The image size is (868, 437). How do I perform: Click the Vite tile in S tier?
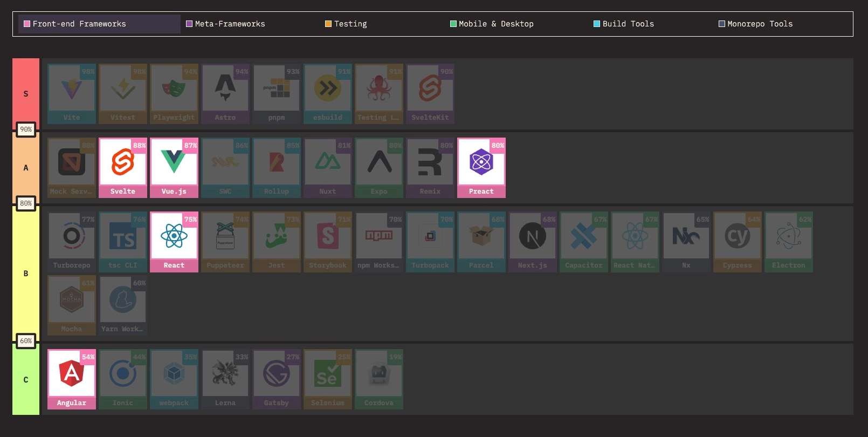pos(71,93)
